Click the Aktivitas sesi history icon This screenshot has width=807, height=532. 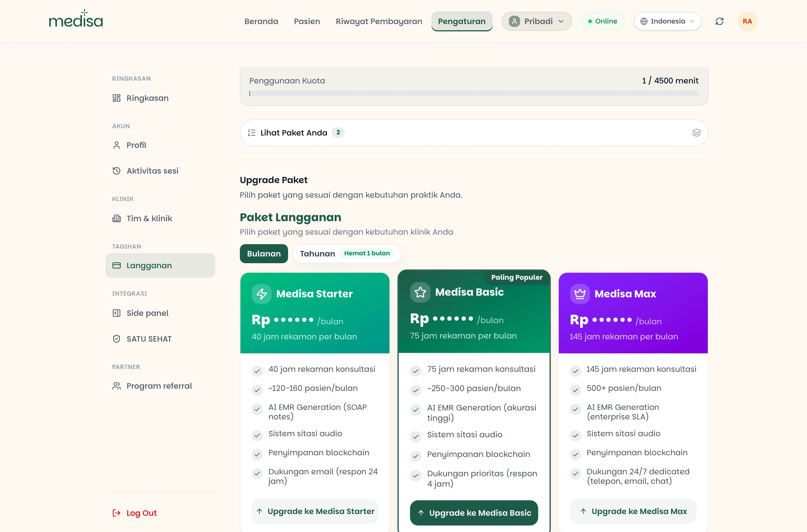point(117,171)
